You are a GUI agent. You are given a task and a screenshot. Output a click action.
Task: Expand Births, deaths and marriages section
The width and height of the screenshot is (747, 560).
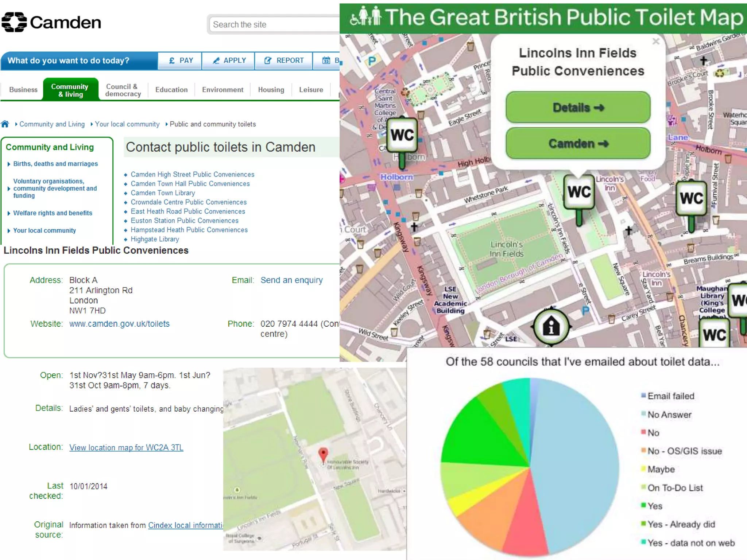tap(55, 164)
